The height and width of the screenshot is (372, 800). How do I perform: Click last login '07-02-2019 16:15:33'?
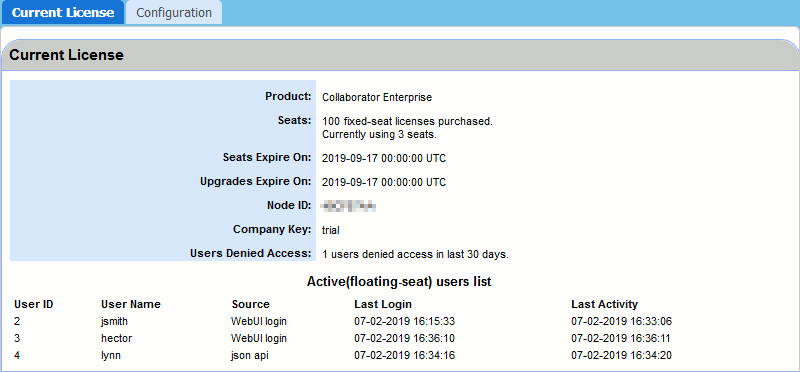(405, 322)
